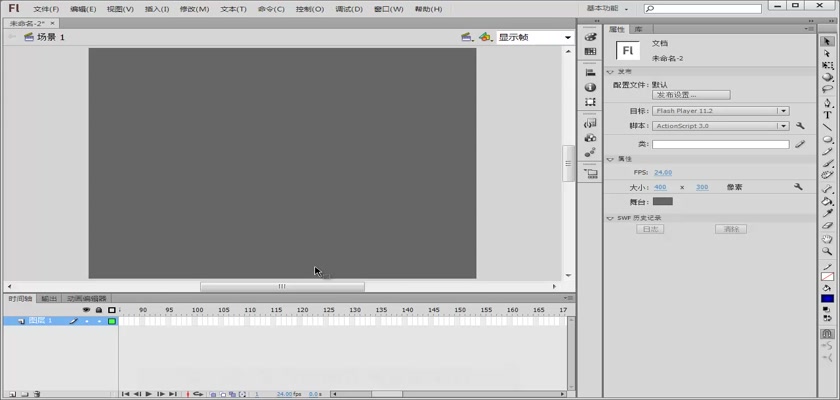Toggle outline view for all layers

tap(111, 310)
